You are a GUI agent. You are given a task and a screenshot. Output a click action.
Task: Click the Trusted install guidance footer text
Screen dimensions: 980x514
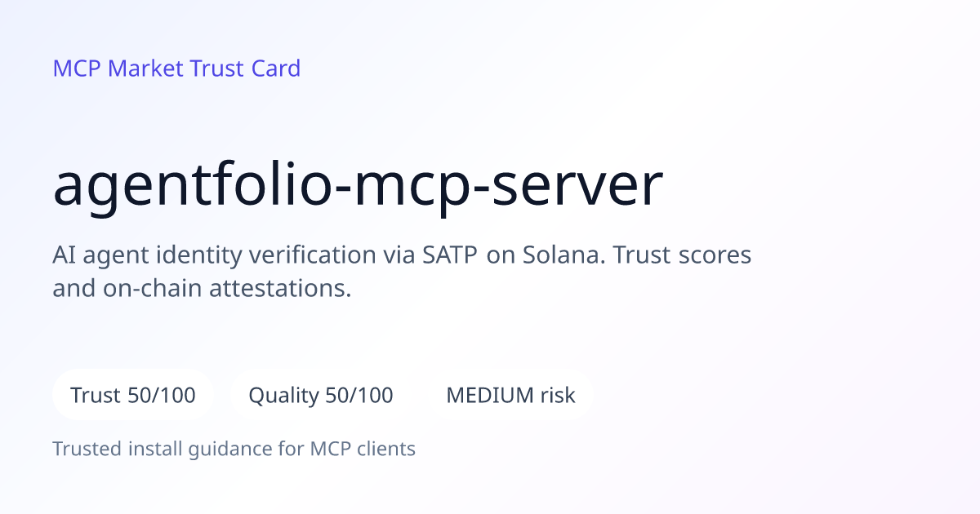[x=234, y=449]
